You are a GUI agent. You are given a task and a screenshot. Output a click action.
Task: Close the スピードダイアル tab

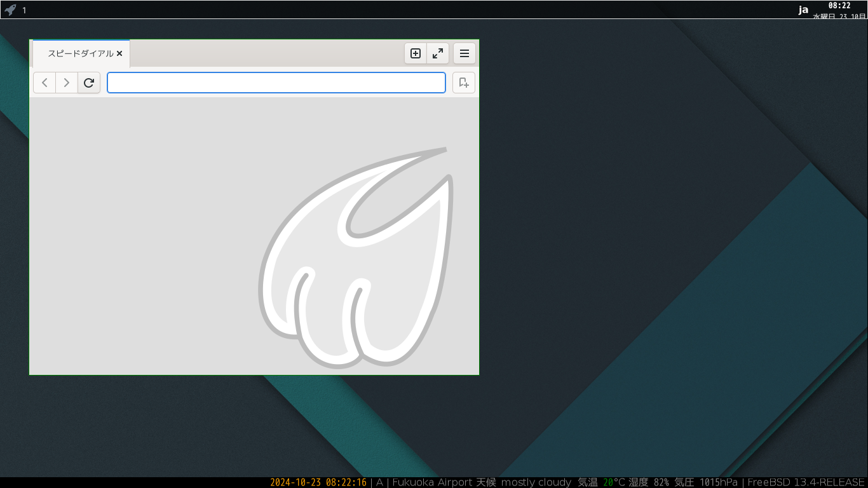tap(119, 54)
